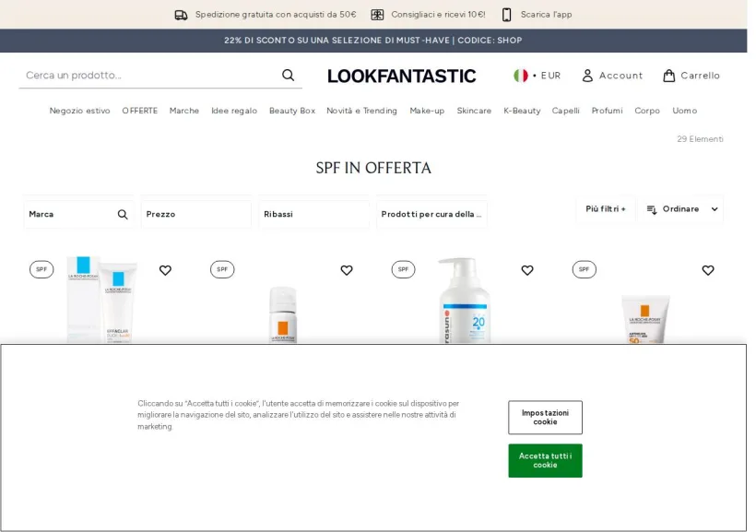Open the Capelli menu

tap(565, 111)
